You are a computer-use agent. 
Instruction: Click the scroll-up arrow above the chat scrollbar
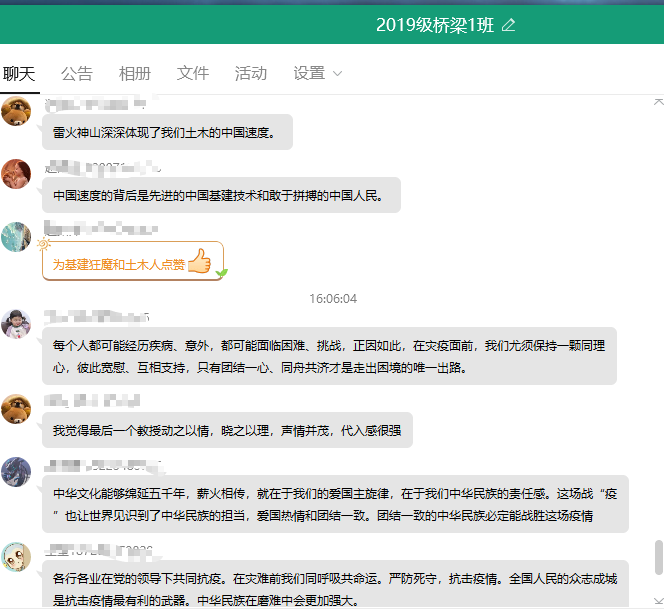pyautogui.click(x=658, y=102)
